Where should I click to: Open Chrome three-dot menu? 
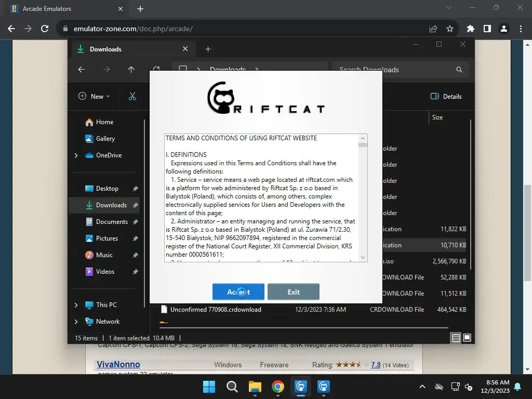(x=521, y=29)
